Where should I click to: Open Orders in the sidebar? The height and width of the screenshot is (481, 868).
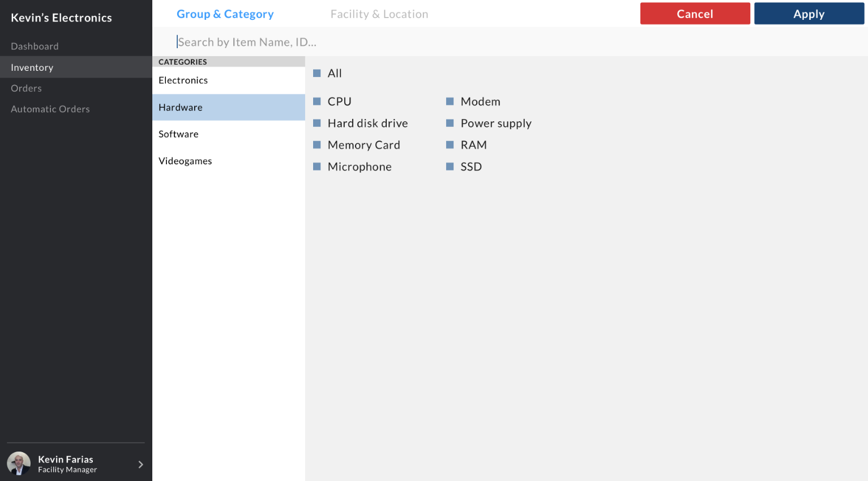tap(76, 88)
